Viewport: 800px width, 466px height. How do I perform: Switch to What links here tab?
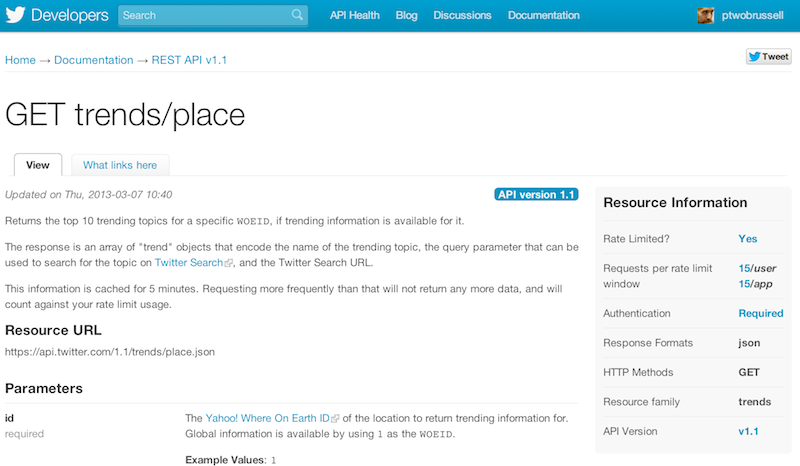pyautogui.click(x=120, y=165)
